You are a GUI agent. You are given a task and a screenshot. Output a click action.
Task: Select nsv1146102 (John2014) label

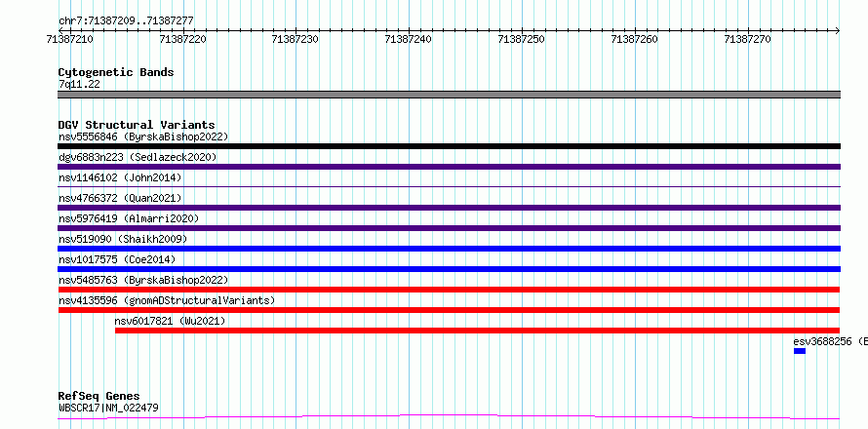click(x=120, y=177)
